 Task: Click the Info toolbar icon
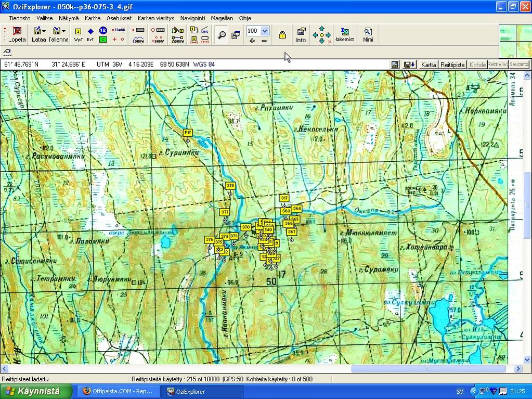coord(301,35)
